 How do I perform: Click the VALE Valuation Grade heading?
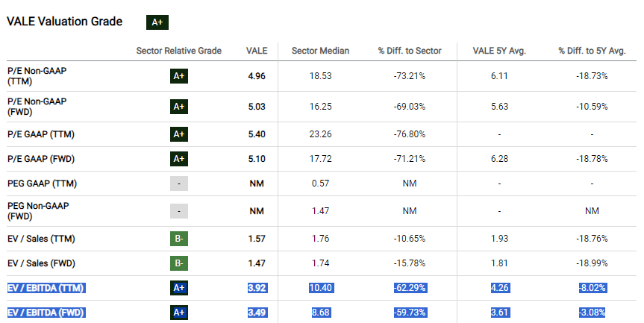(64, 22)
